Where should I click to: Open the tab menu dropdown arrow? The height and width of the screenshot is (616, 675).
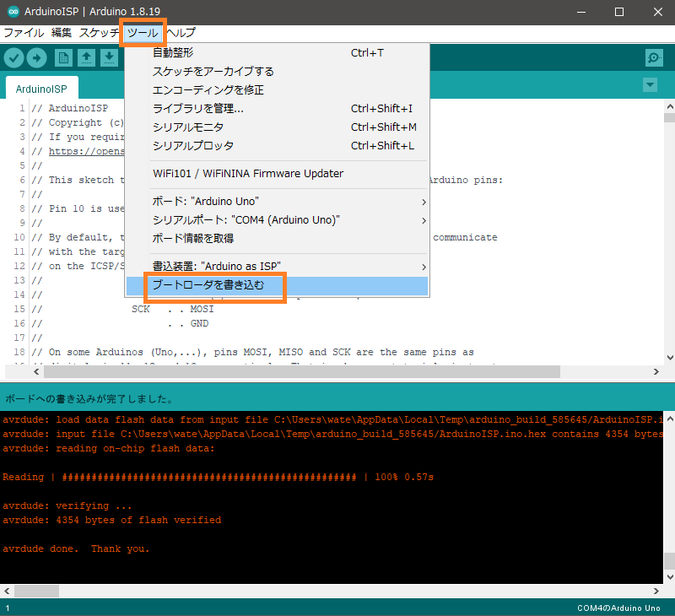tap(650, 84)
